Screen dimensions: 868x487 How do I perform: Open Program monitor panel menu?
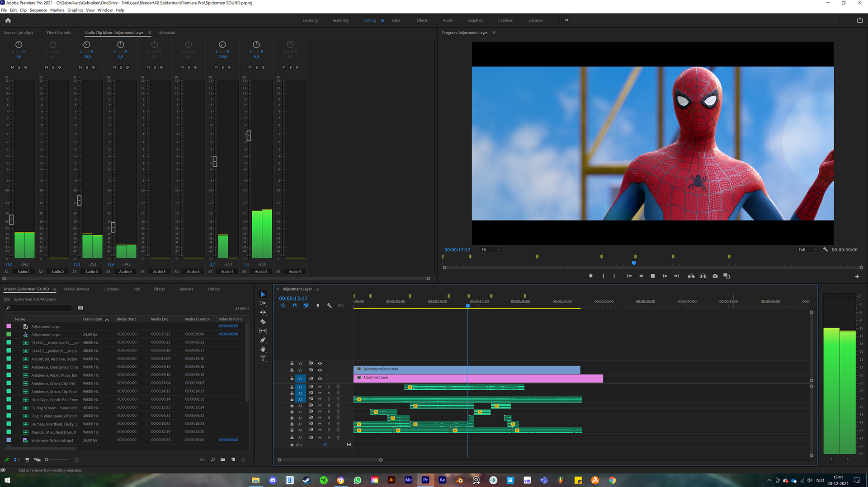point(494,33)
